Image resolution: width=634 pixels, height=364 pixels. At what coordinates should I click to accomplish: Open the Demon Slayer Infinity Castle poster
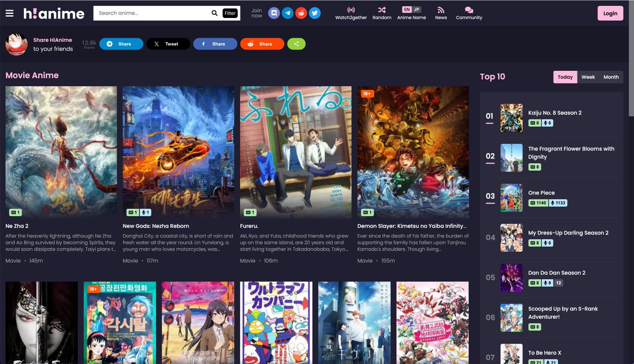coord(413,152)
